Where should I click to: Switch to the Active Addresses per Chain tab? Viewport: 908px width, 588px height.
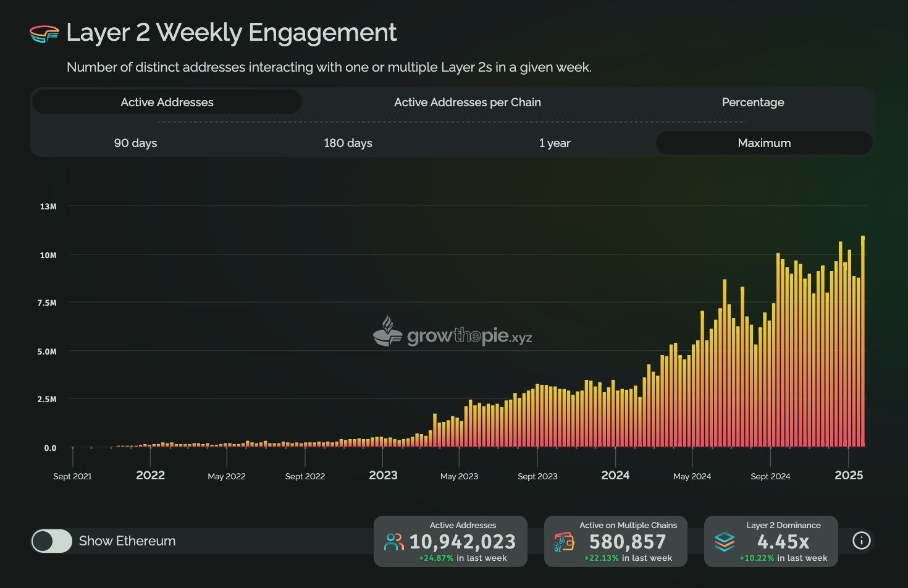[467, 102]
